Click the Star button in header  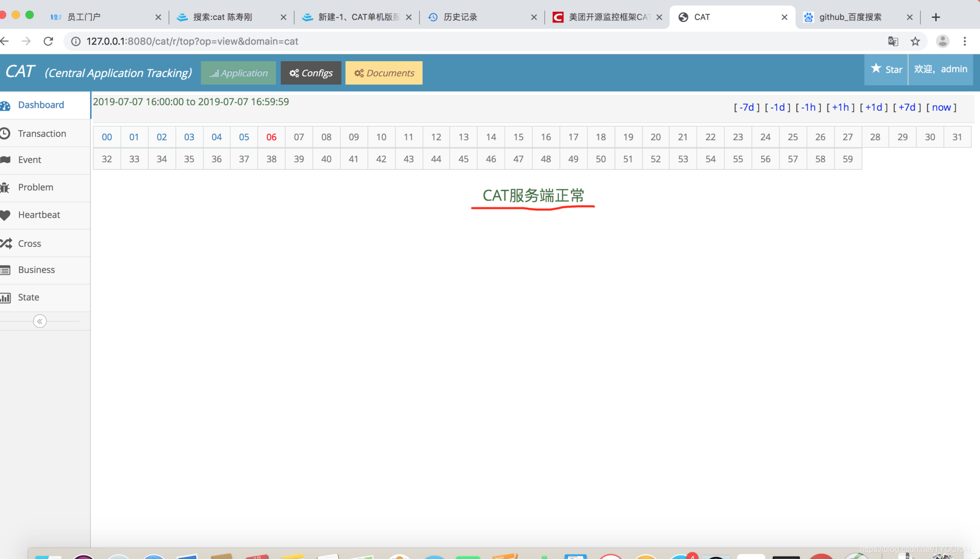click(887, 69)
